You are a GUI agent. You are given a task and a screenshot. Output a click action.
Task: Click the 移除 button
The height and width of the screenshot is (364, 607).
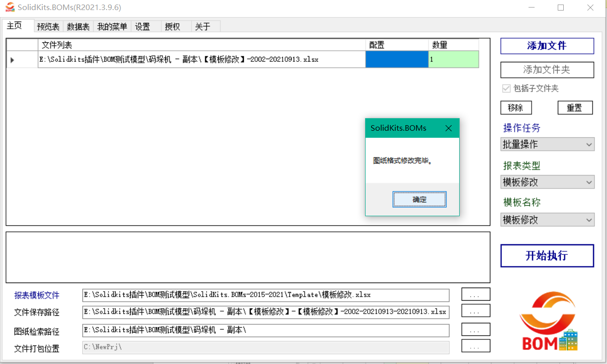(x=516, y=108)
